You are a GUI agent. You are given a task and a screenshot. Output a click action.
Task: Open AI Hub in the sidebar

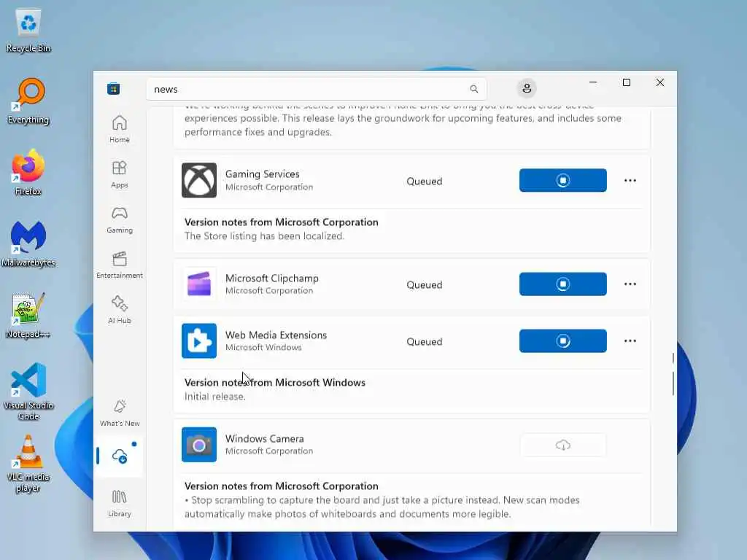(120, 310)
